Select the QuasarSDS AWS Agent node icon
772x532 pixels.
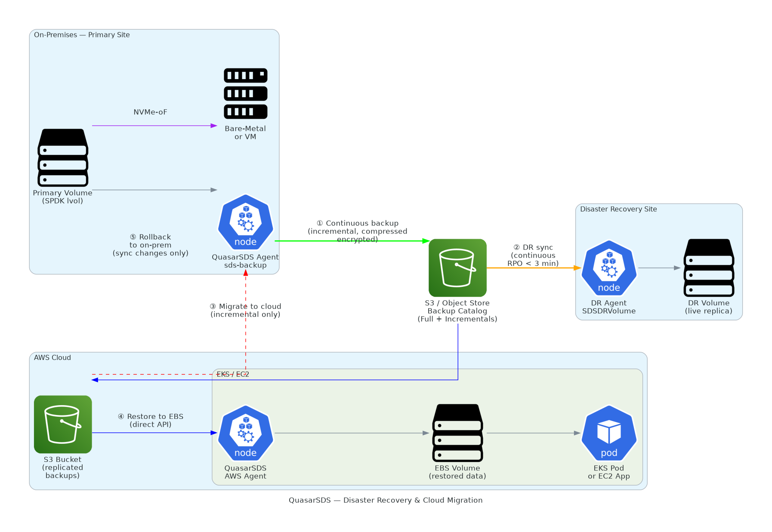[x=245, y=433]
